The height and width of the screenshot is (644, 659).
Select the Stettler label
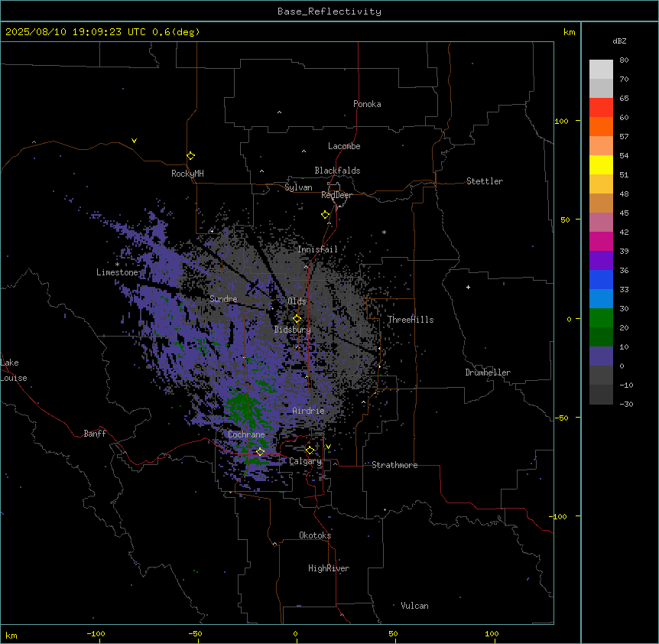(x=485, y=181)
